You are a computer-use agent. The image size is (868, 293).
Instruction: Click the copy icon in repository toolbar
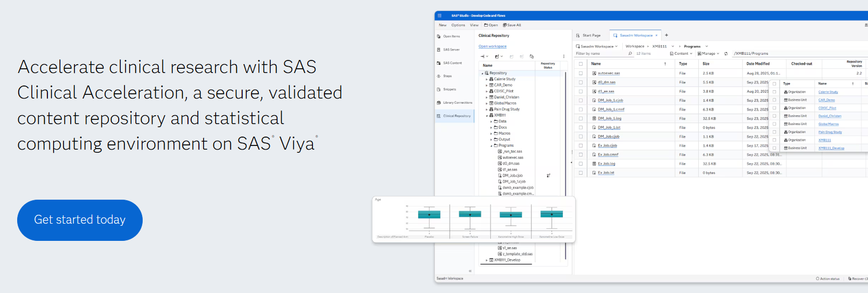tap(532, 56)
